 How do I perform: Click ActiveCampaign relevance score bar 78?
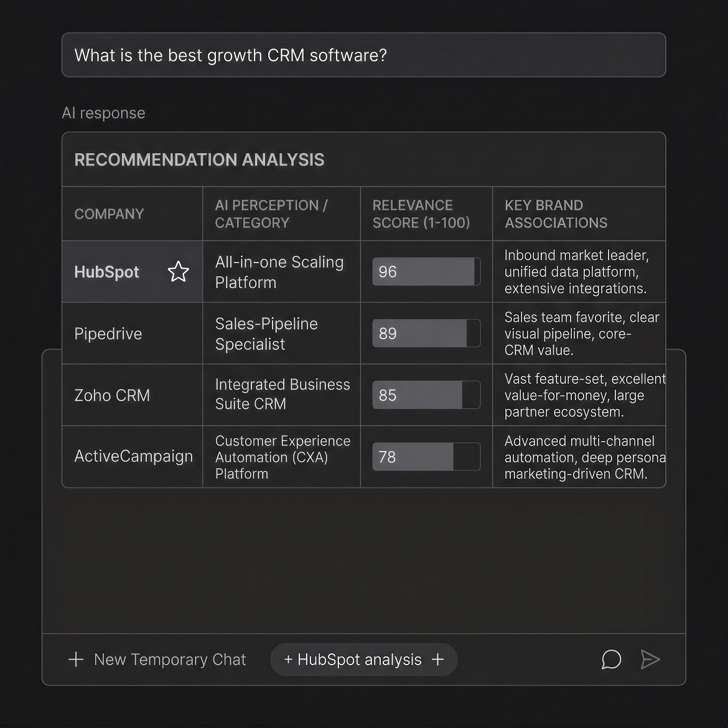coord(426,457)
